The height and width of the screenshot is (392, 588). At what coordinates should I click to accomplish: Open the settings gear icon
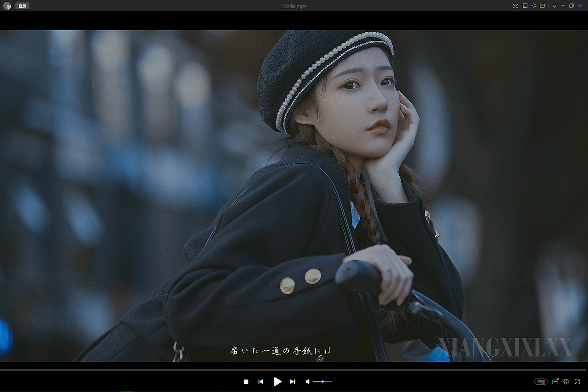(x=566, y=381)
